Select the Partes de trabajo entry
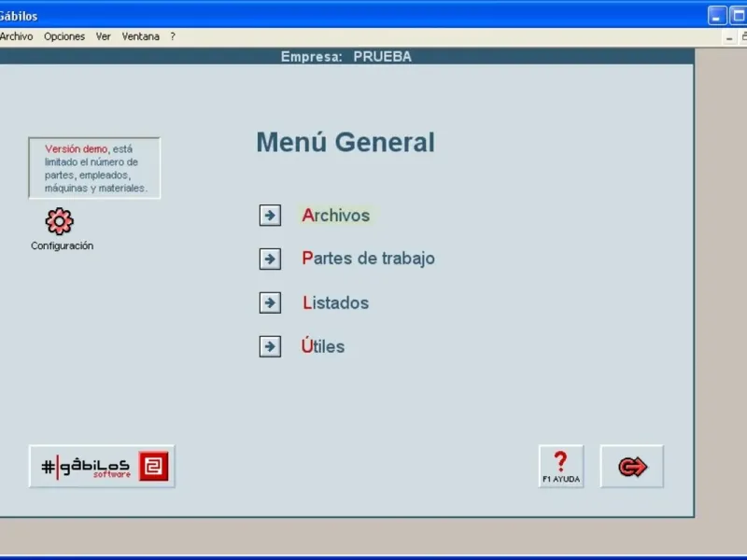747x560 pixels. 368,259
